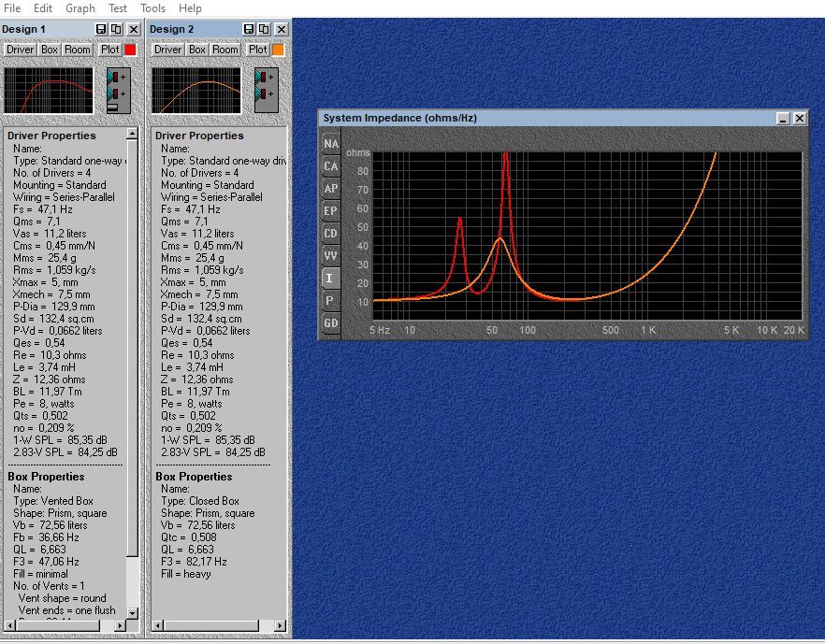Open the Driver button in Design 1
825x644 pixels.
click(x=20, y=50)
